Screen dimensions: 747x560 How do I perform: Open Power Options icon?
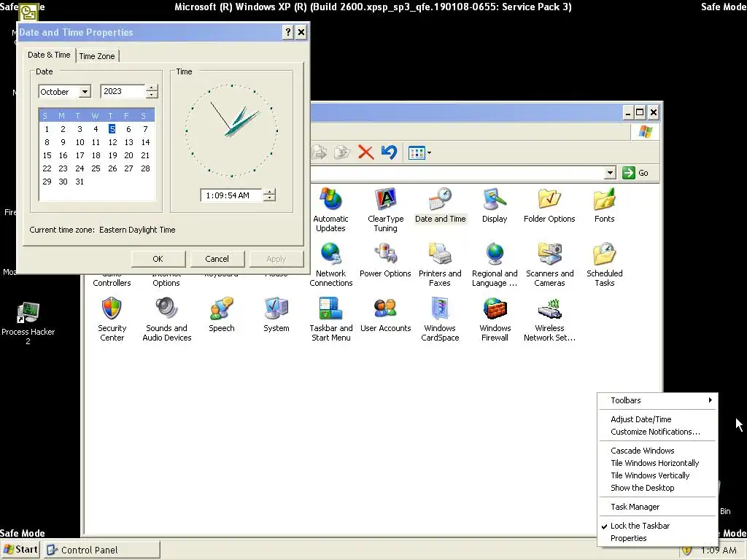click(x=385, y=260)
